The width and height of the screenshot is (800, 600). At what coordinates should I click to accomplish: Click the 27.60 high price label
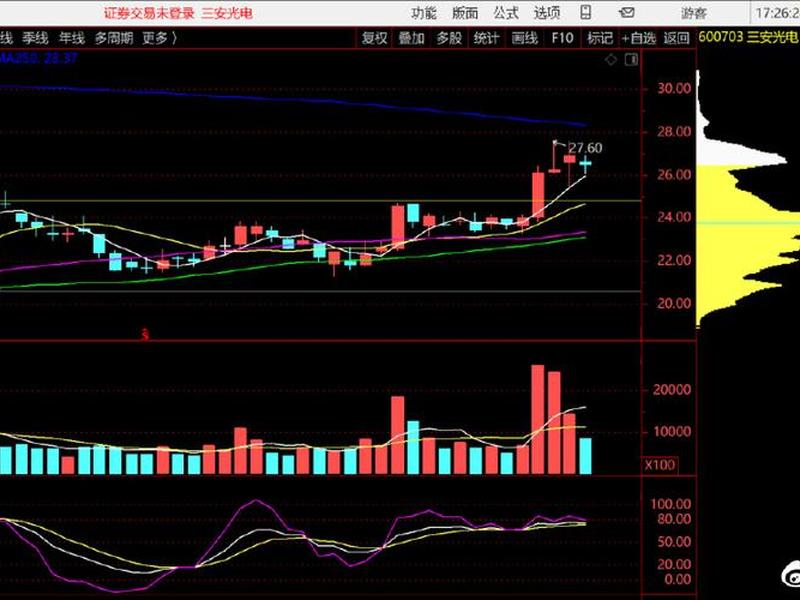[x=585, y=148]
